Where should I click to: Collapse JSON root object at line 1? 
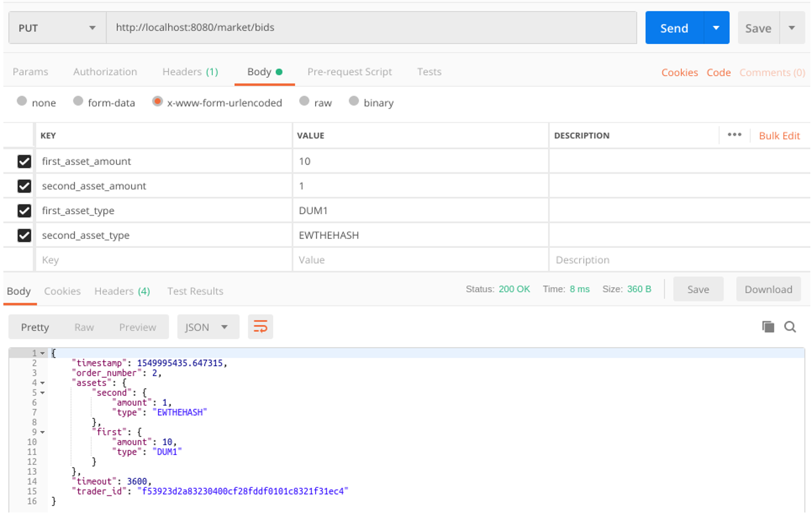tap(43, 353)
